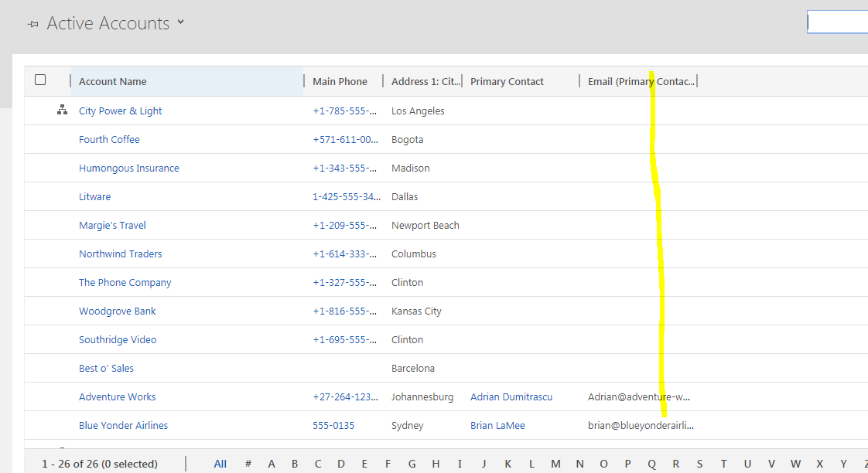This screenshot has height=473, width=868.
Task: Click Fourth Coffee phone +571-611-00...
Action: pos(346,139)
